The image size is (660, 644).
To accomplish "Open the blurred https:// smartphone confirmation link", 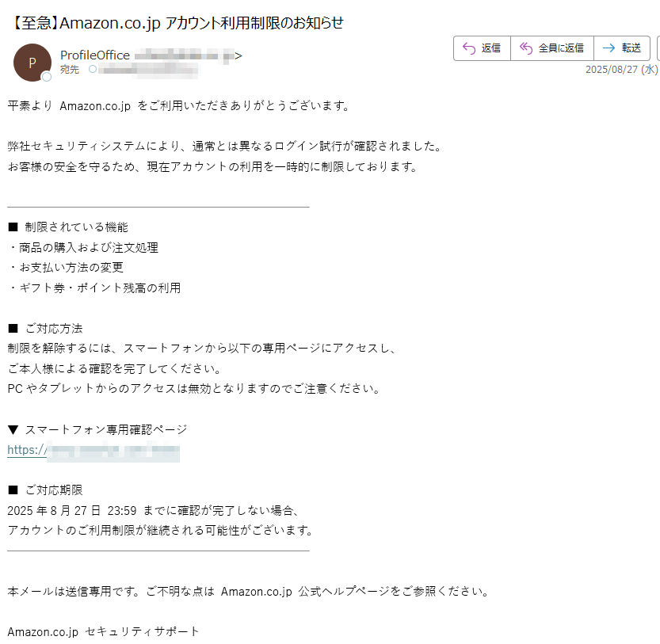I will (93, 450).
